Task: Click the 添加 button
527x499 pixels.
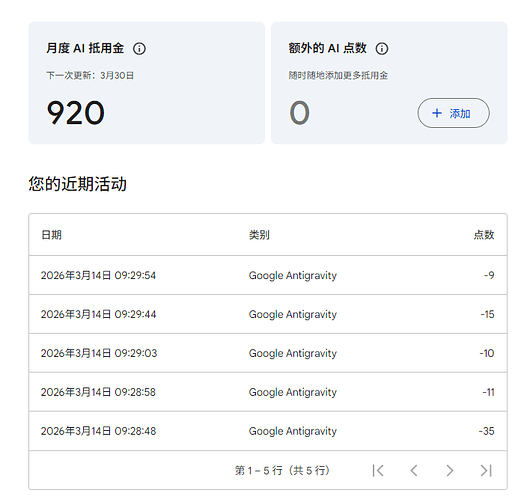Action: (x=453, y=113)
